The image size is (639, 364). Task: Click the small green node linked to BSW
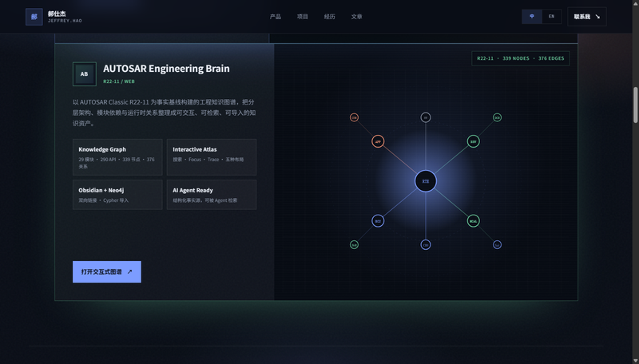[x=497, y=117]
